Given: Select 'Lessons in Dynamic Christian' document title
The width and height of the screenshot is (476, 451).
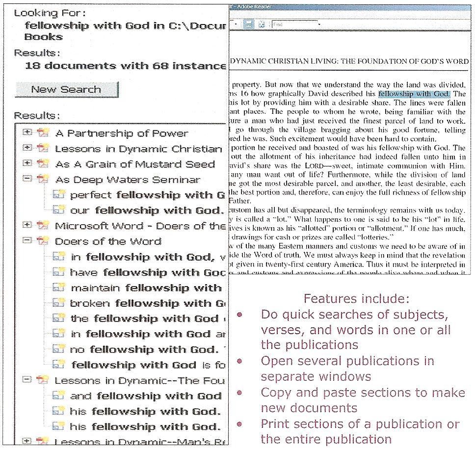Looking at the screenshot, I should (x=138, y=149).
